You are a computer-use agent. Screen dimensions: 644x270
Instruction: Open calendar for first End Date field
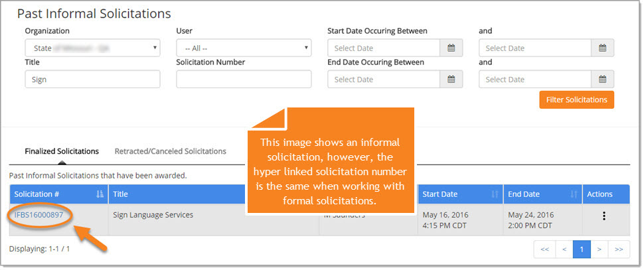451,79
